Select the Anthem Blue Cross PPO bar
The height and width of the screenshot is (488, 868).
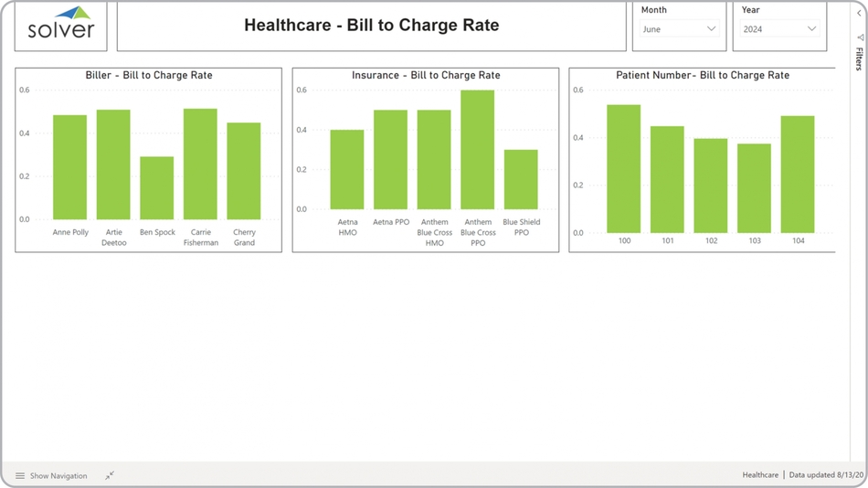point(477,150)
